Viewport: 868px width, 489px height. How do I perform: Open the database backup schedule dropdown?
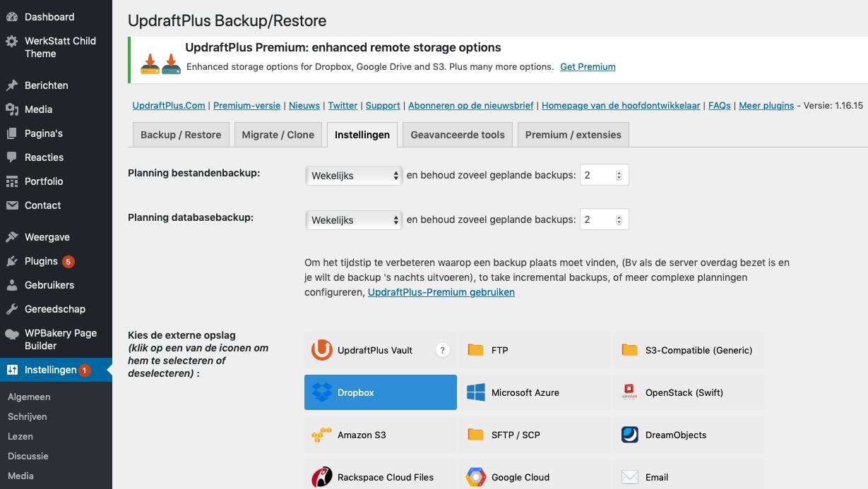click(x=354, y=220)
